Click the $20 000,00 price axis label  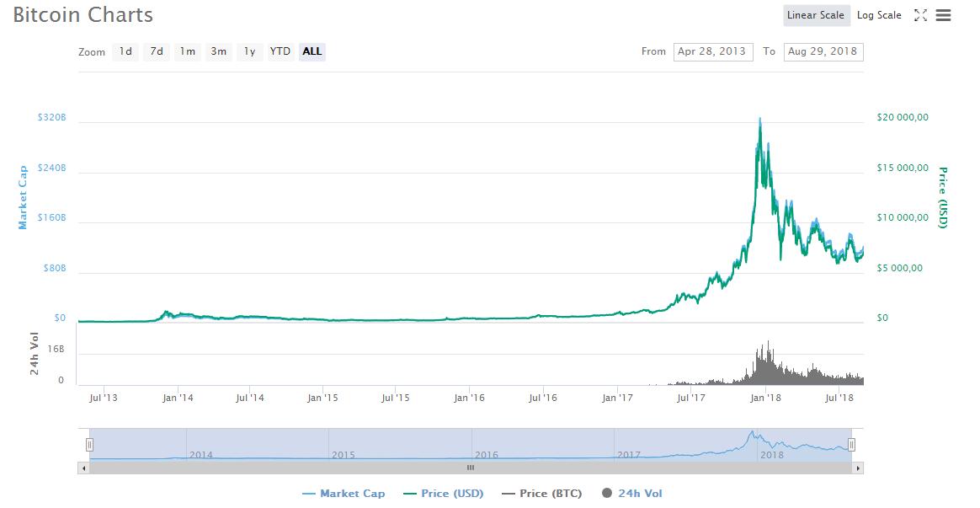903,118
